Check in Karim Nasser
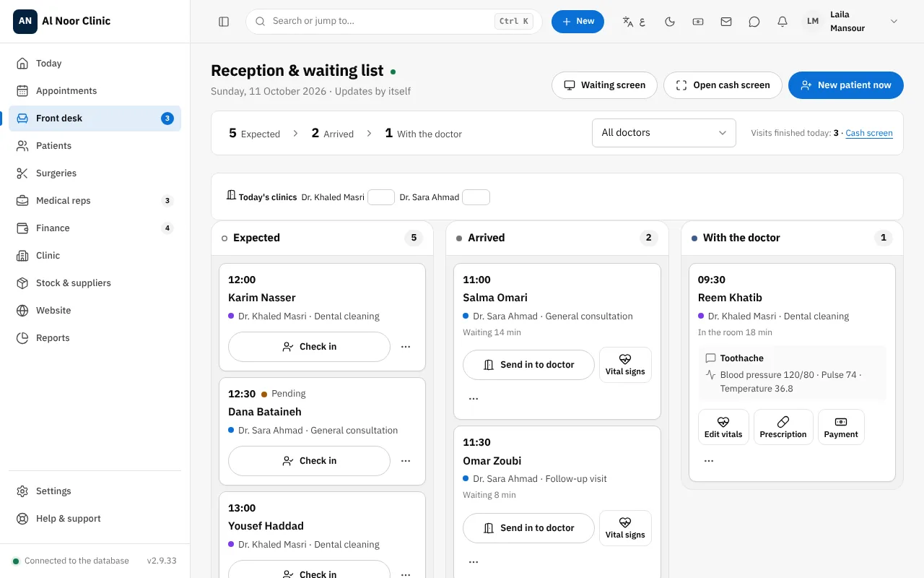 pyautogui.click(x=309, y=347)
